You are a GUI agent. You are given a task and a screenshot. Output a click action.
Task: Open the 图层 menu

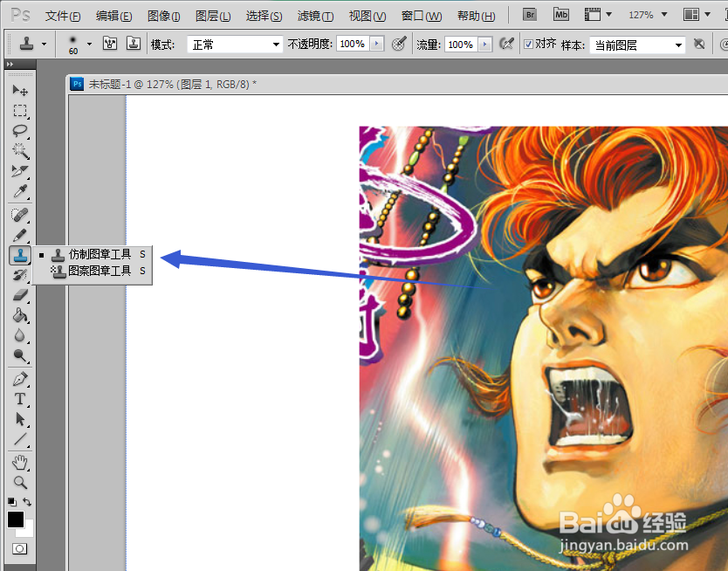click(213, 17)
